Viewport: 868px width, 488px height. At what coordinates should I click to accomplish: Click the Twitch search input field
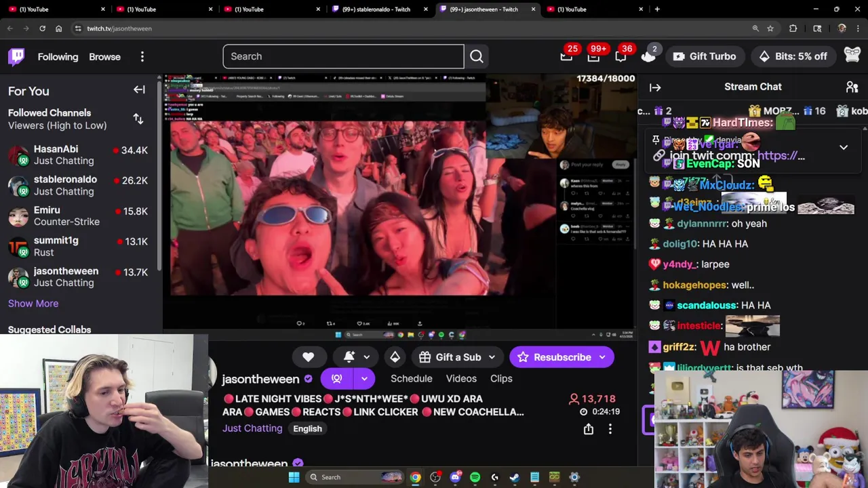click(x=343, y=56)
